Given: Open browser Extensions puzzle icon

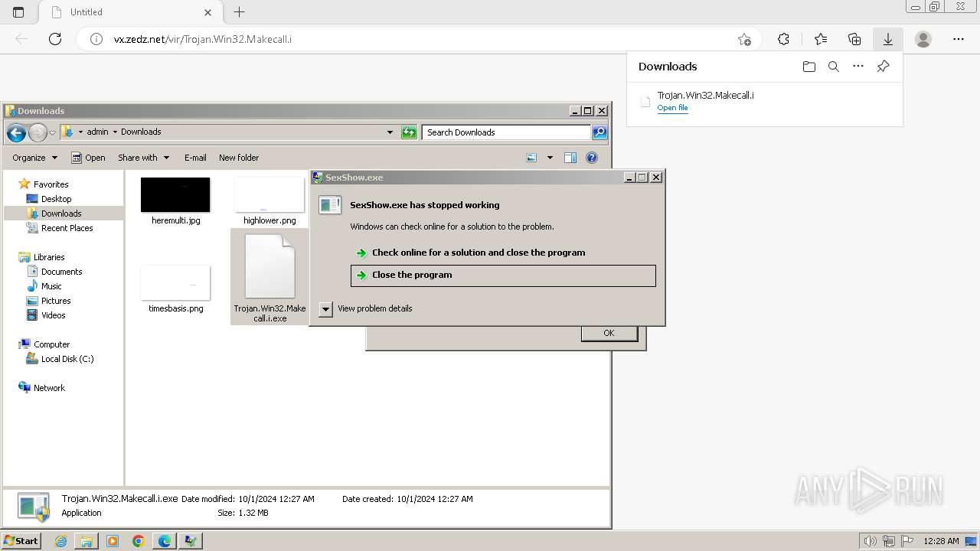Looking at the screenshot, I should click(x=783, y=39).
